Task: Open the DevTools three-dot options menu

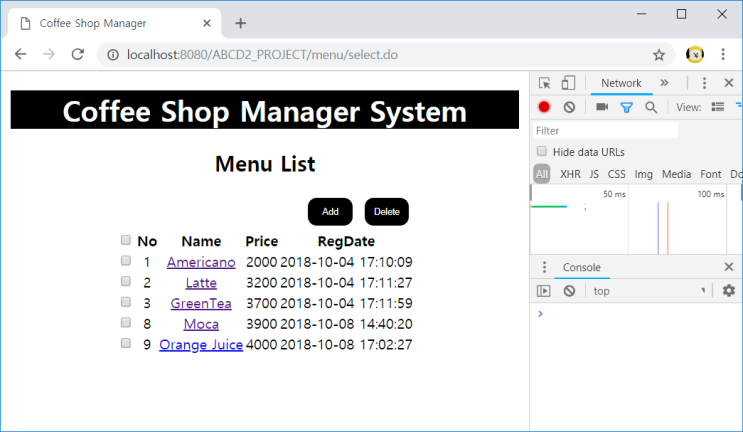Action: tap(704, 84)
